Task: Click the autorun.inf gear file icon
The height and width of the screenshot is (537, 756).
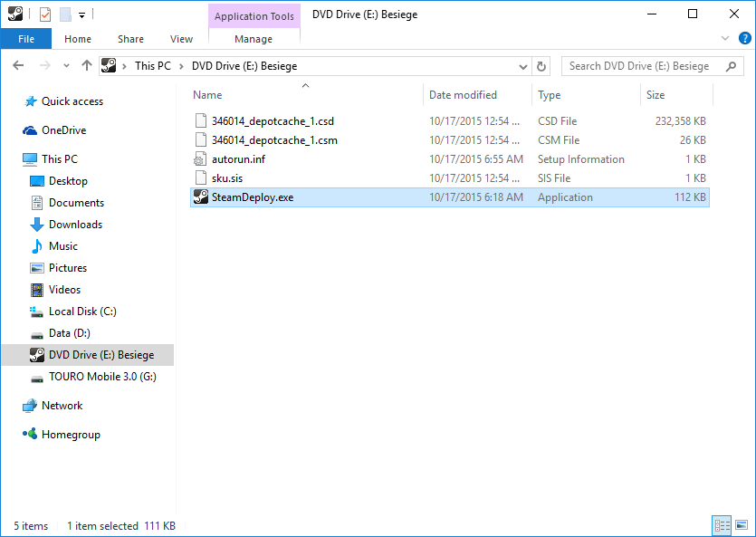Action: [201, 159]
